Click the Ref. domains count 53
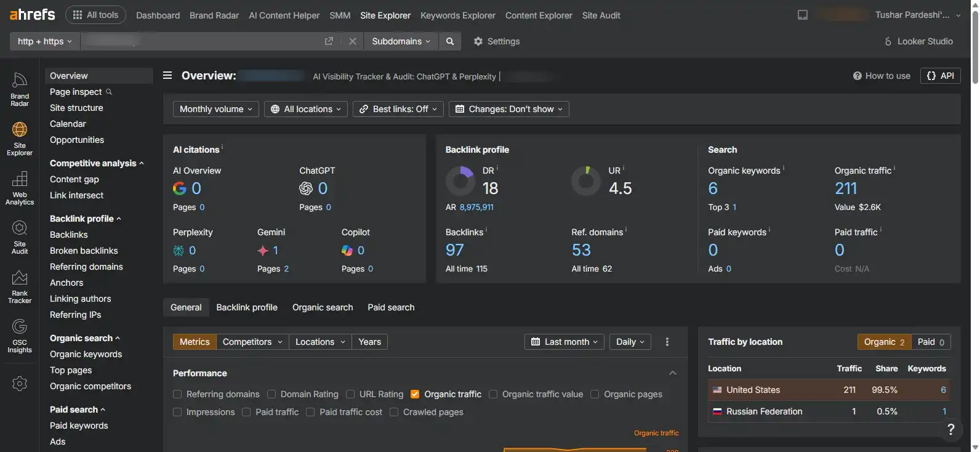The width and height of the screenshot is (980, 452). click(581, 250)
